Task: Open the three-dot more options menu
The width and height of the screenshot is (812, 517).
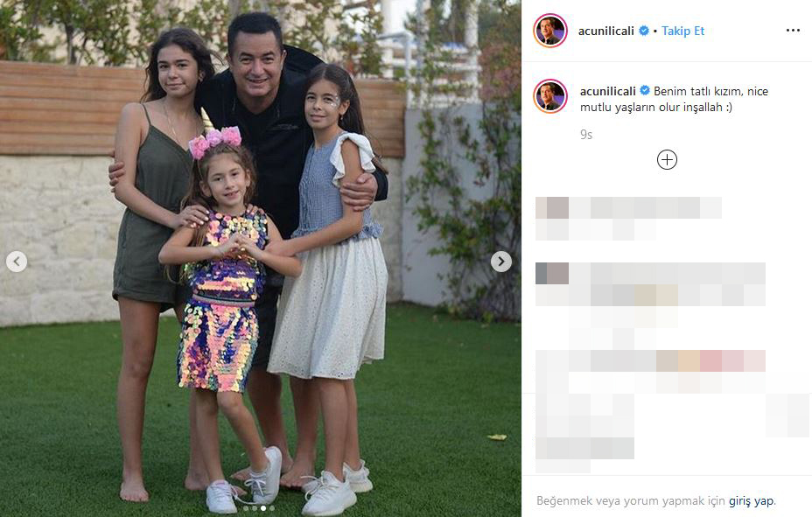Action: point(793,31)
